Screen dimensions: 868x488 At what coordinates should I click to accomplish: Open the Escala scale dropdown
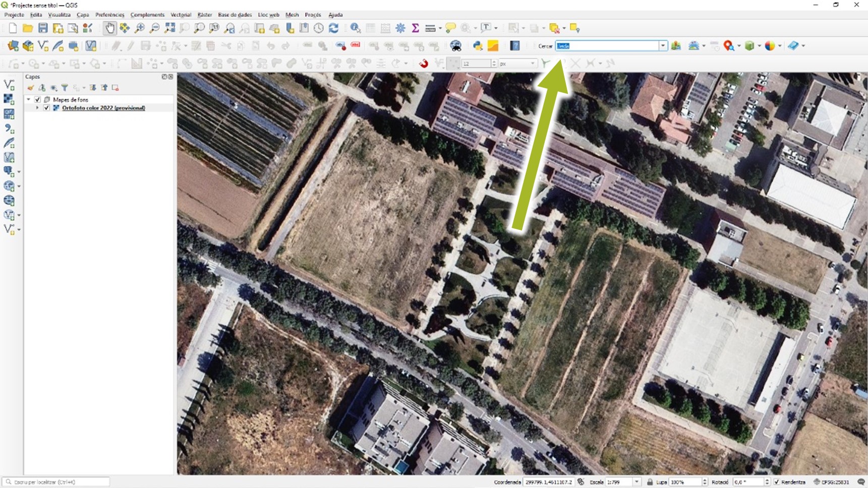[x=637, y=482]
